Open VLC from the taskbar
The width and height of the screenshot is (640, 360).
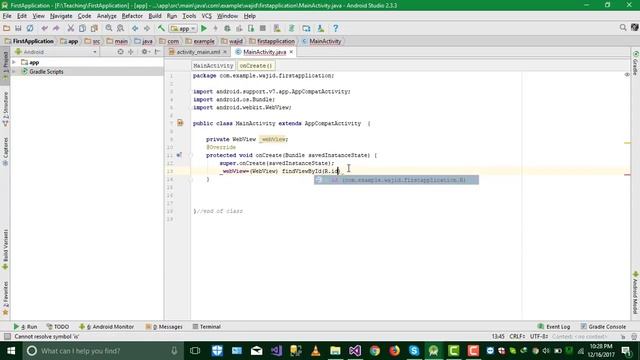316,351
